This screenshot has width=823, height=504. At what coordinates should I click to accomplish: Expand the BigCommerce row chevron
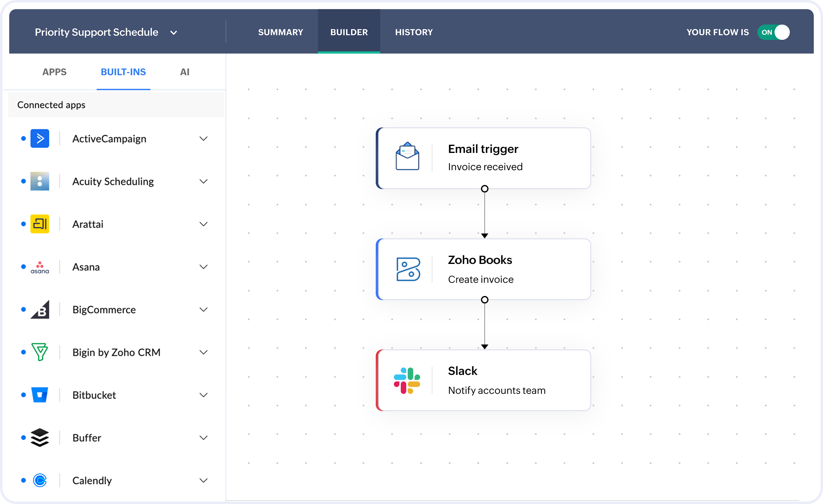(203, 310)
